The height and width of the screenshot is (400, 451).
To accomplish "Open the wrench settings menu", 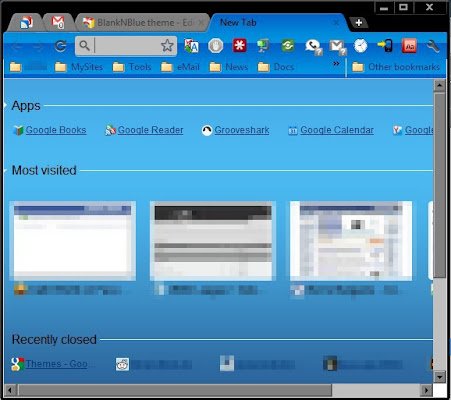I will click(x=433, y=46).
